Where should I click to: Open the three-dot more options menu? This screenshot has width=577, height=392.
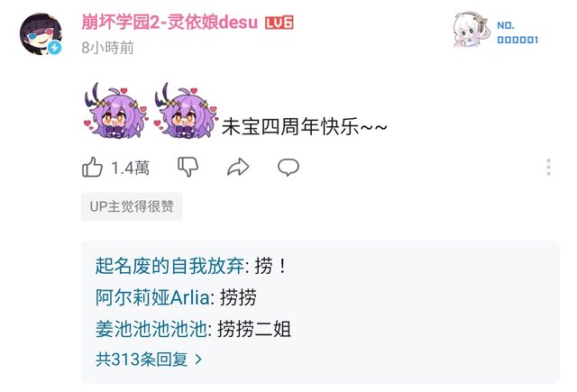click(548, 168)
